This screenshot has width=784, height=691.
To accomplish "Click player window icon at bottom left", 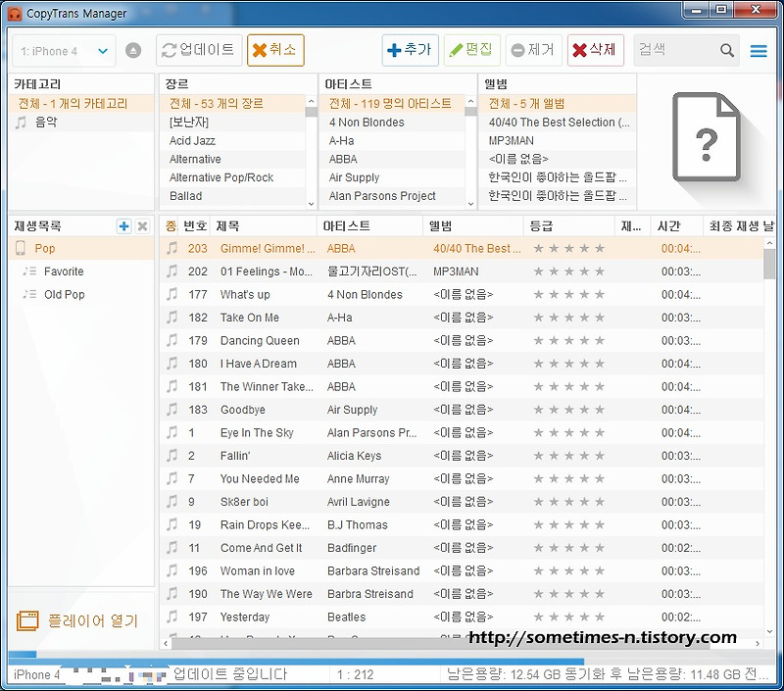I will coord(27,620).
